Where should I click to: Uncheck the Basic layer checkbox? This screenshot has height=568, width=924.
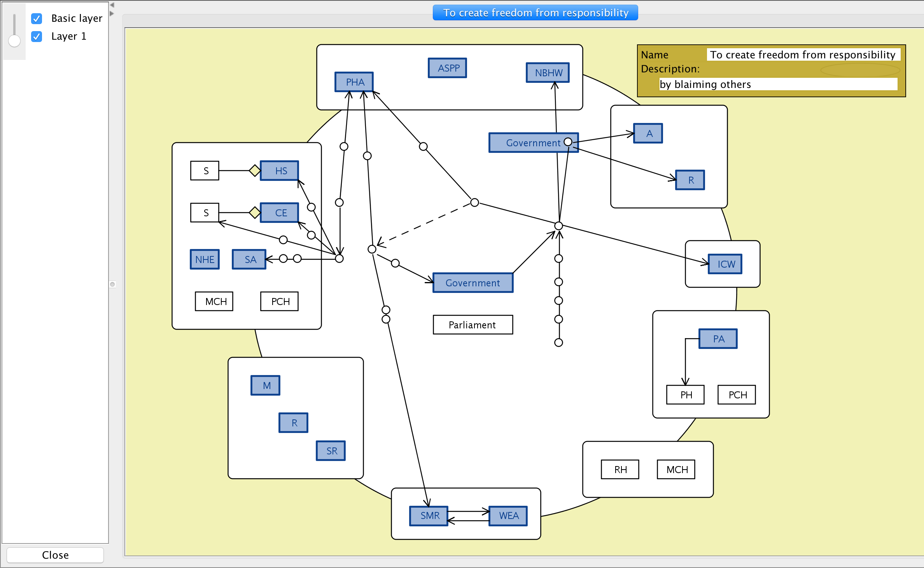[37, 18]
